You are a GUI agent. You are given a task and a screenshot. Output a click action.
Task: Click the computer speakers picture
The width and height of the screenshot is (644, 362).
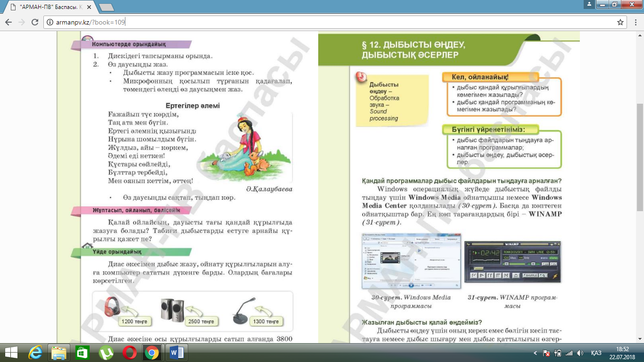(172, 310)
